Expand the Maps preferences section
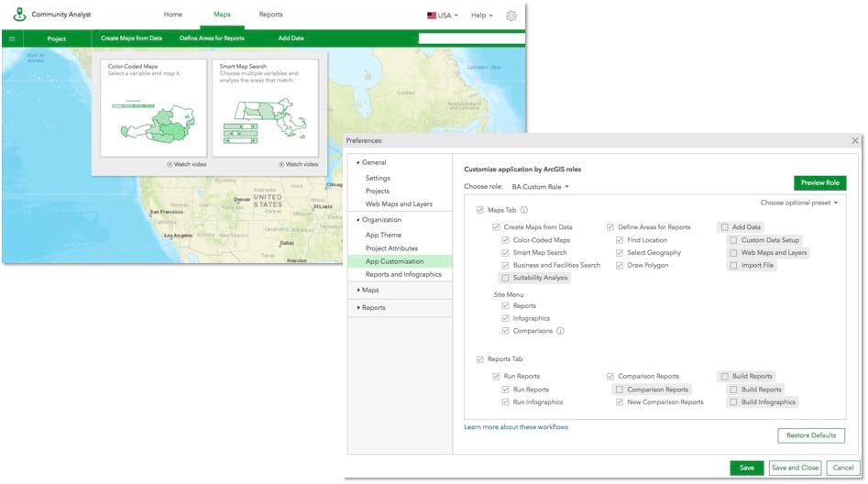The width and height of the screenshot is (868, 484). point(358,291)
